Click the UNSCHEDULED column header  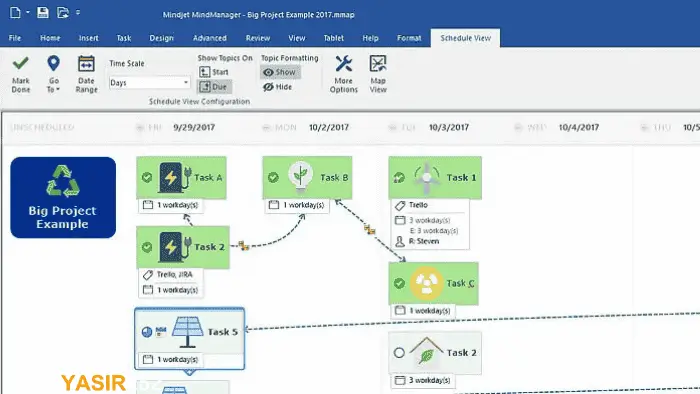coord(42,128)
